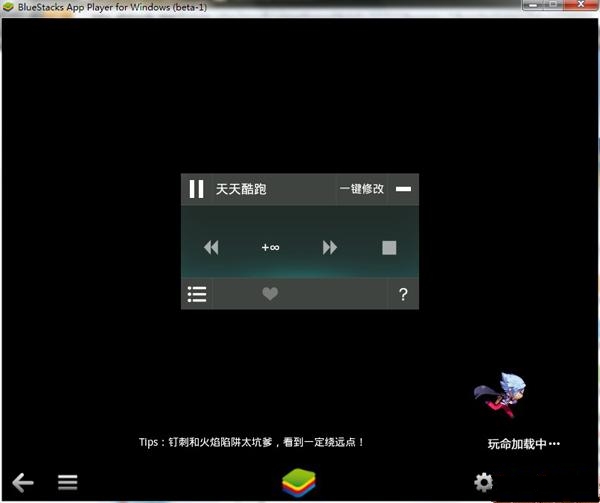The height and width of the screenshot is (503, 600).
Task: Click the heart favorite icon
Action: 270,294
